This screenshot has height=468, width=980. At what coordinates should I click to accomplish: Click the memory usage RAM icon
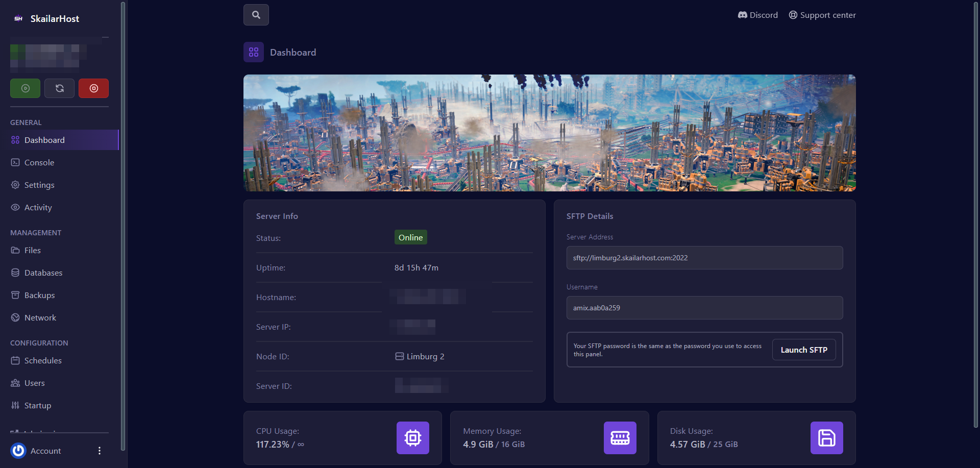620,438
